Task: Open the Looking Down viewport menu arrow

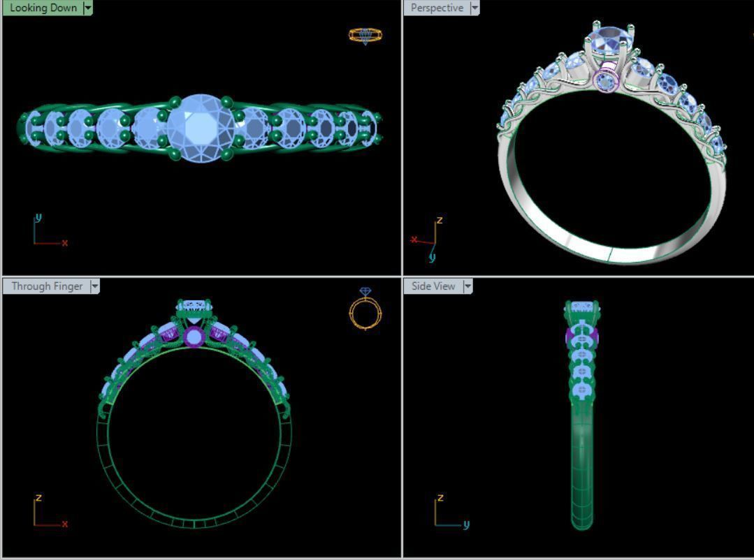Action: 87,8
